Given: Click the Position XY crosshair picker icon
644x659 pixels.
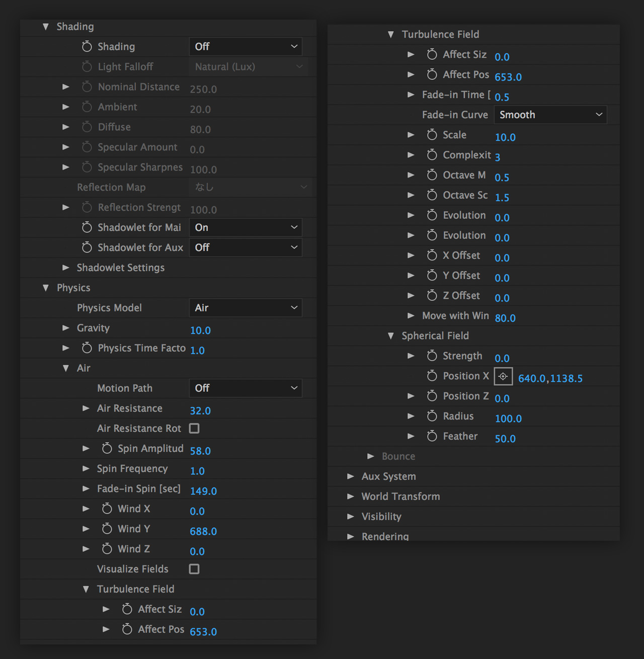Looking at the screenshot, I should 503,376.
